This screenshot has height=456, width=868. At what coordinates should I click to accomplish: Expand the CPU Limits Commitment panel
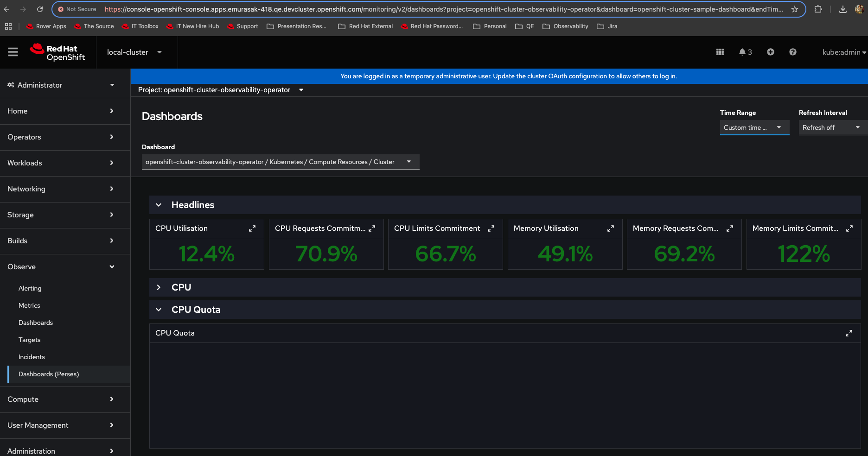(x=491, y=228)
